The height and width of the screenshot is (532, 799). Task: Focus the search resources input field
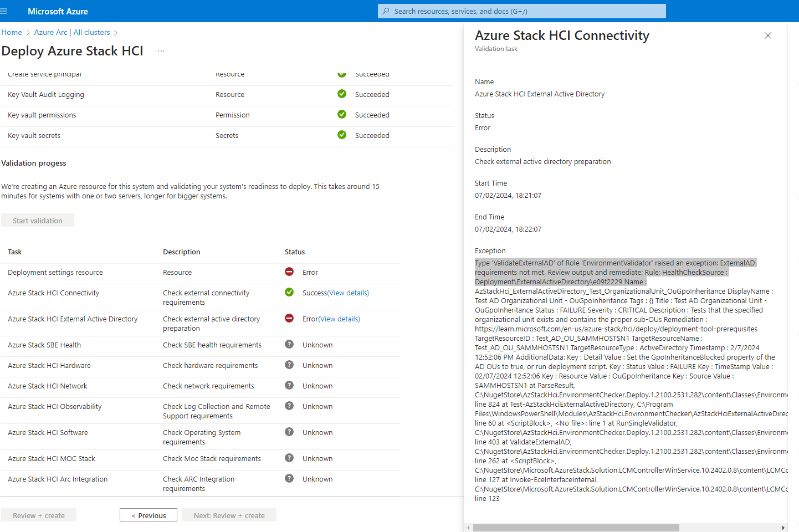pos(522,11)
